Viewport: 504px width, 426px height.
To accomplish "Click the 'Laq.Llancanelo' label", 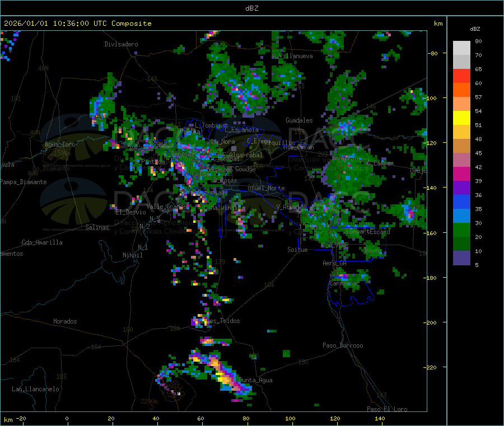I will tap(36, 389).
